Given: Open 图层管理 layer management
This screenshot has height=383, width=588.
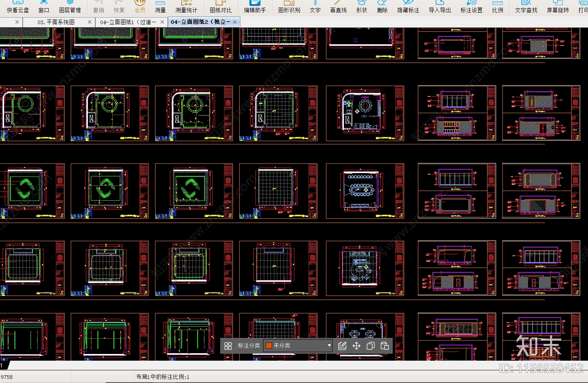Looking at the screenshot, I should coord(70,7).
